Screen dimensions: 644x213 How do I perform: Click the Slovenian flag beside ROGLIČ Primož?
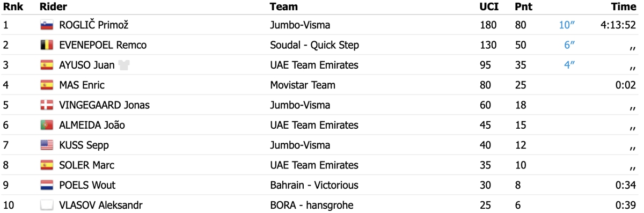[x=47, y=25]
